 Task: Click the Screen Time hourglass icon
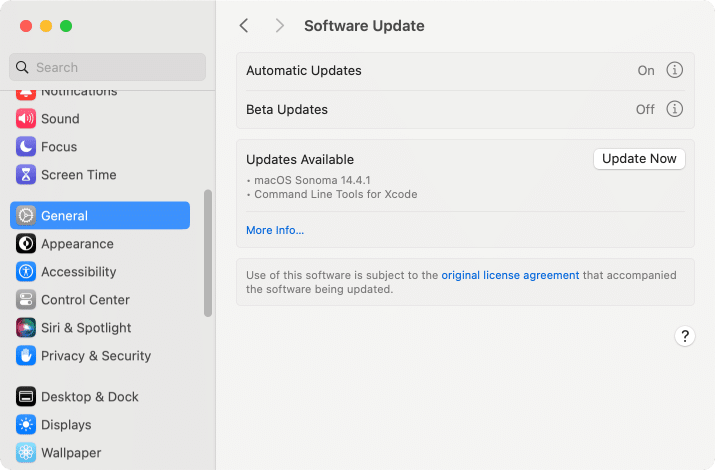point(26,175)
